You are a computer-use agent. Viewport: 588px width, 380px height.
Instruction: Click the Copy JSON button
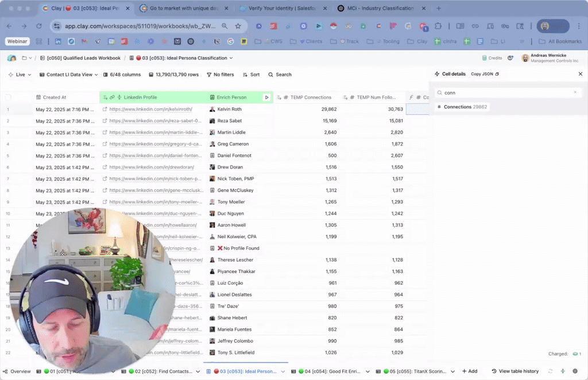(x=485, y=74)
